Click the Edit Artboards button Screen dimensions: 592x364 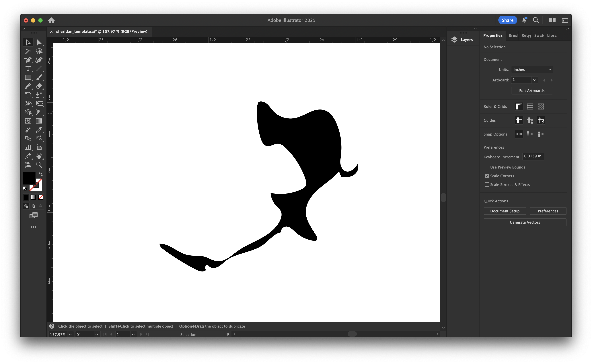pos(532,91)
